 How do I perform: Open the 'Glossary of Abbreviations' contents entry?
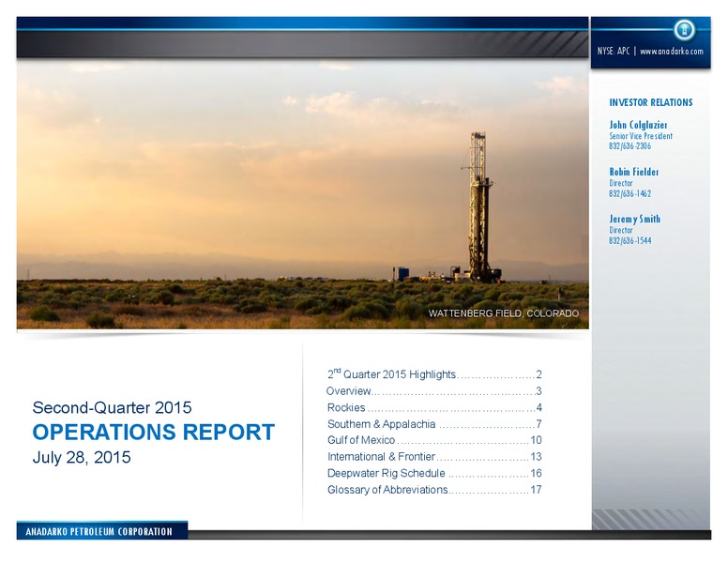(x=434, y=490)
